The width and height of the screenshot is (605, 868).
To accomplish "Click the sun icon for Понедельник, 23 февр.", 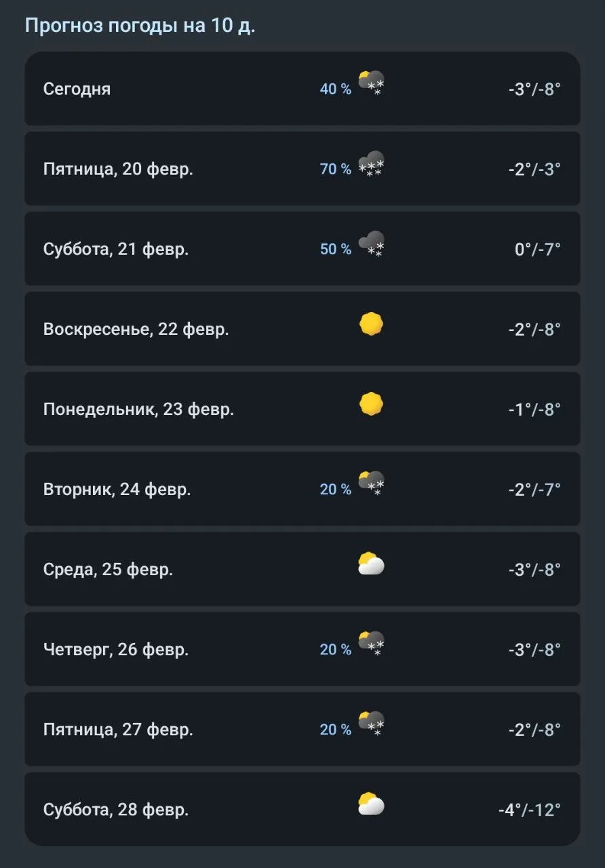I will (x=371, y=404).
